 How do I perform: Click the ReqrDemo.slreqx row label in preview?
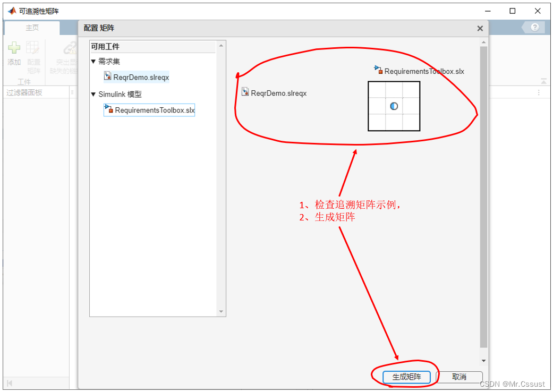[278, 93]
